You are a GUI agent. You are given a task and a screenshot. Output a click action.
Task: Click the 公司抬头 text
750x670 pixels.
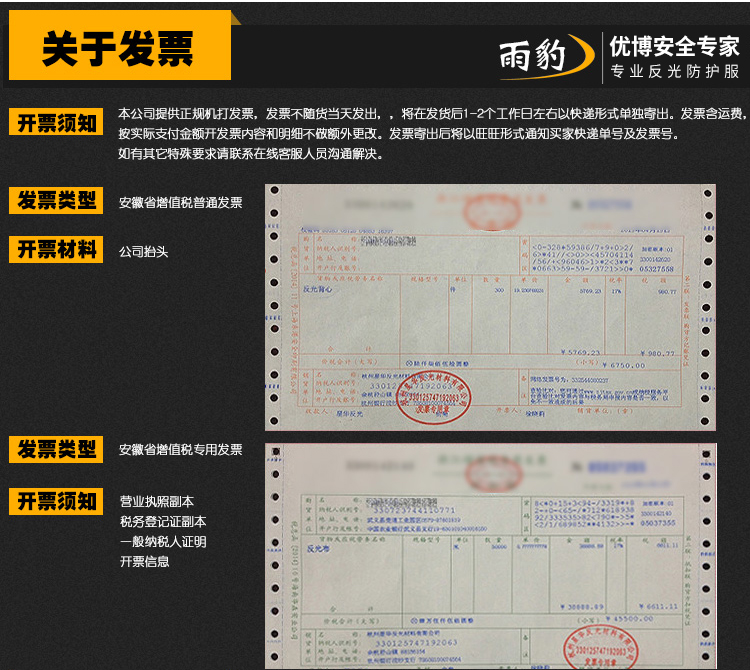click(x=143, y=252)
